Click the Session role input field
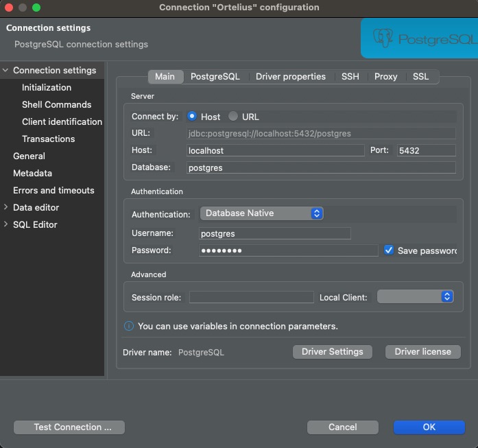Screen dimensions: 478x448 [x=252, y=297]
